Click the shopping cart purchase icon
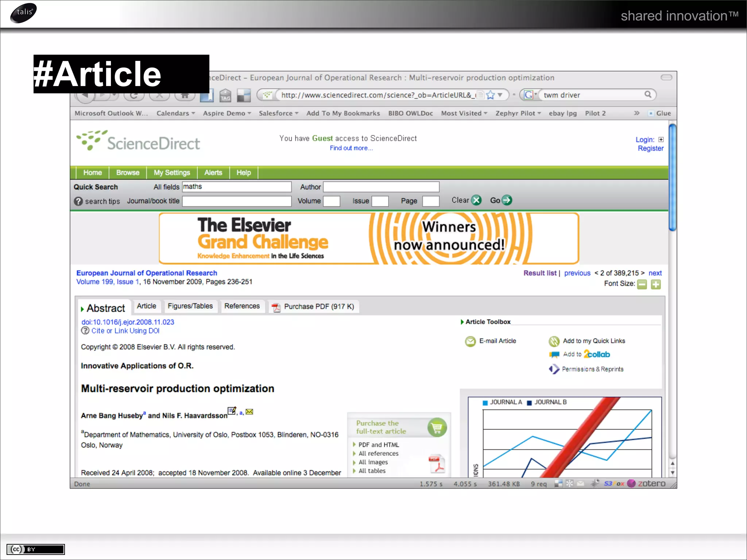 437,427
